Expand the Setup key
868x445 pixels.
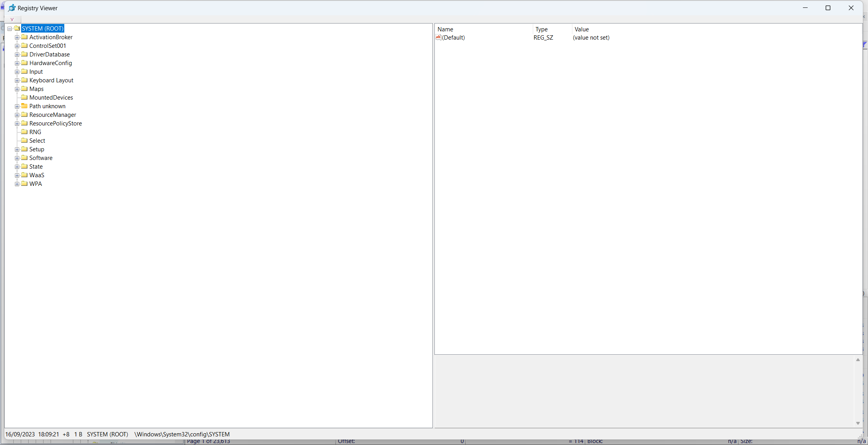coord(17,149)
